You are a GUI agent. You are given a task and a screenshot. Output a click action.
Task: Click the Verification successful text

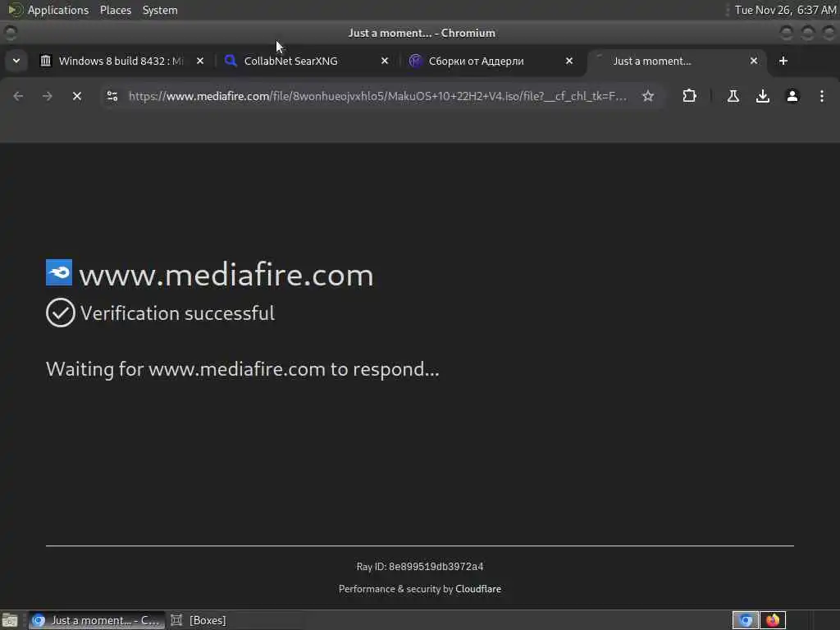point(177,313)
